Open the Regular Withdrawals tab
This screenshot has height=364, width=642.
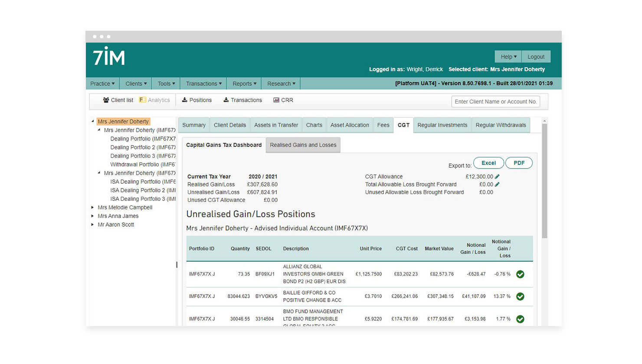tap(501, 125)
